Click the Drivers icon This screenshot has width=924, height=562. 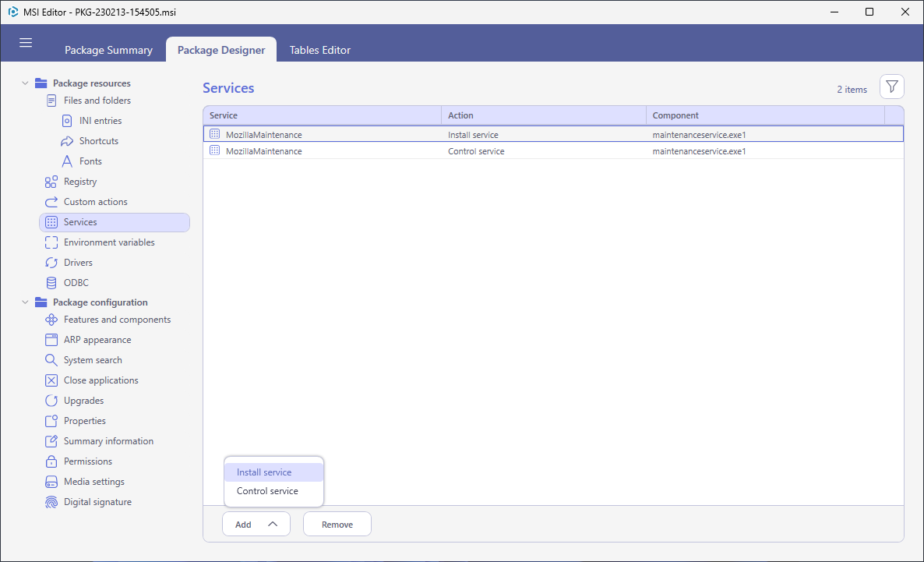click(51, 263)
